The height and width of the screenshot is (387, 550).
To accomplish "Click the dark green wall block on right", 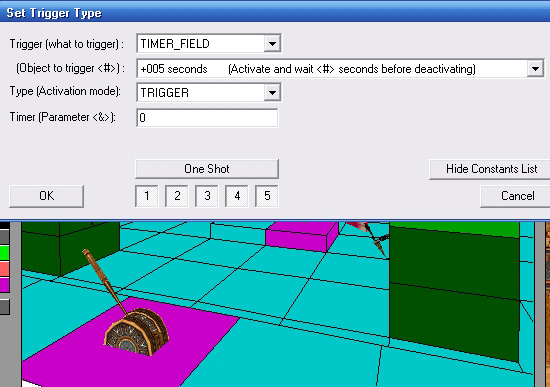I will click(454, 291).
